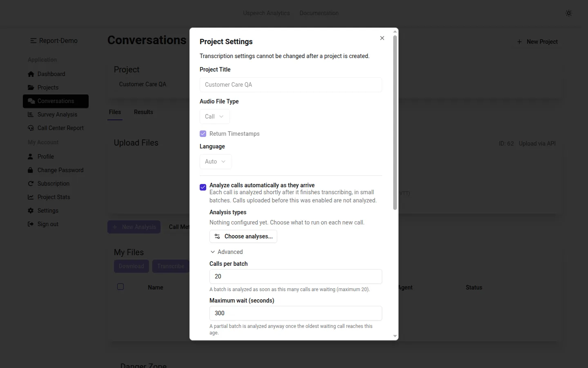Uncheck Analyze calls automatically as they arrive
The image size is (588, 368).
click(x=203, y=187)
